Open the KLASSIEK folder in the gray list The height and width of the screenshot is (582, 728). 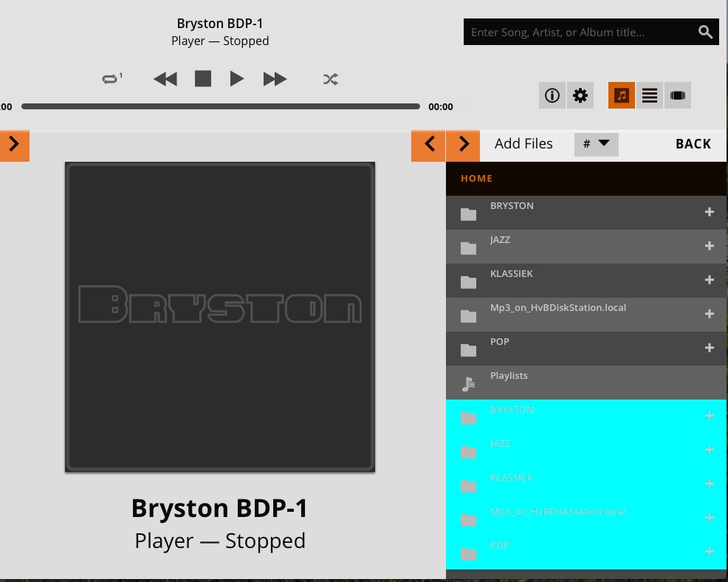[x=586, y=281]
